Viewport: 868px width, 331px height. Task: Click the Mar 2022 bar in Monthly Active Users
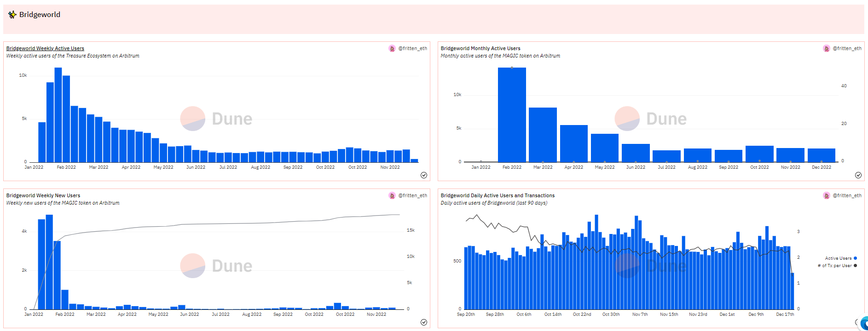[x=543, y=135]
